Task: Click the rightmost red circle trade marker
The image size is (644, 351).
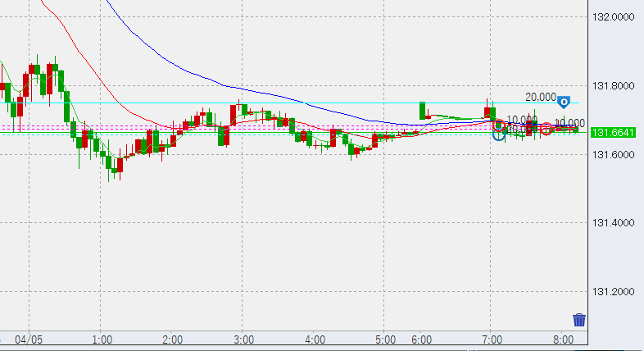Action: coord(546,129)
